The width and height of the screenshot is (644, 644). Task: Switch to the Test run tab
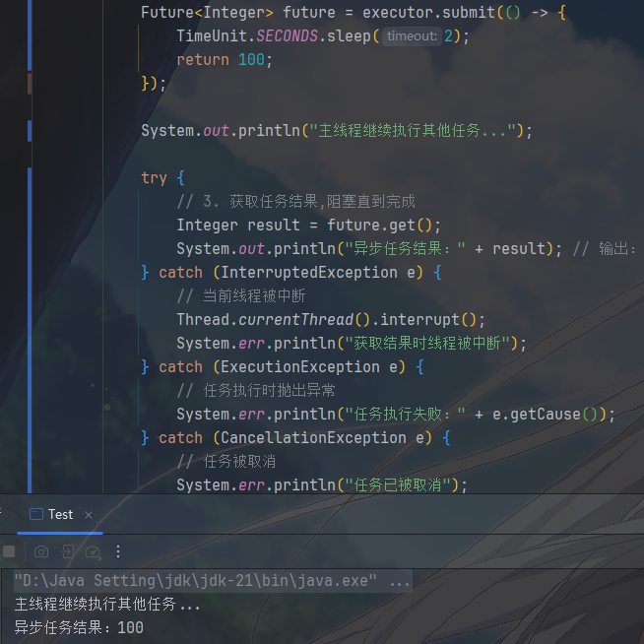tap(59, 514)
